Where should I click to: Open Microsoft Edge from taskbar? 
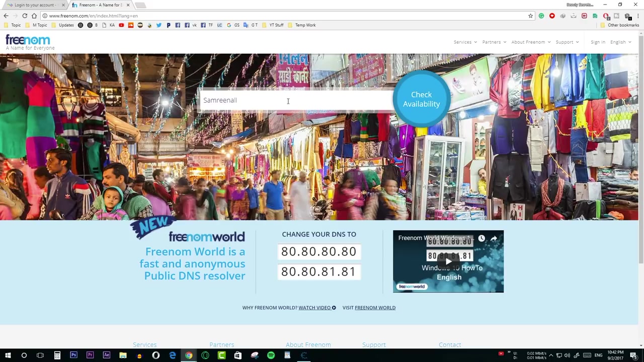[x=172, y=355]
